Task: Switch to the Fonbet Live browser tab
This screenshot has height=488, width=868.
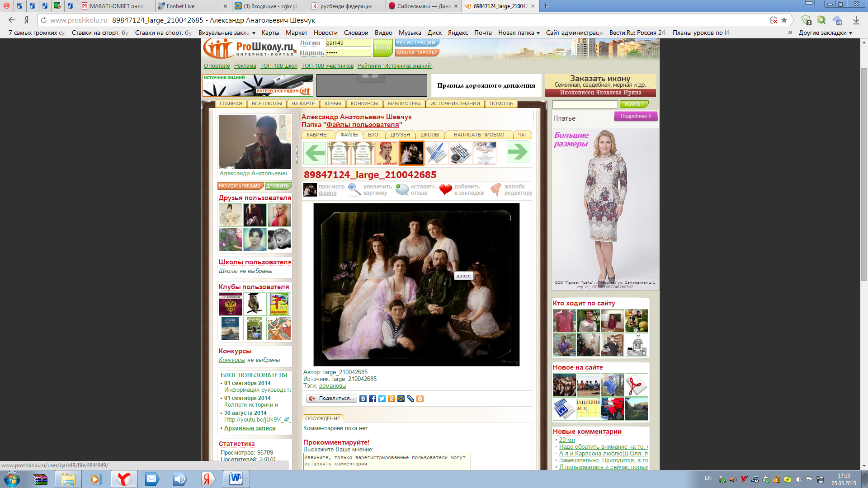Action: click(x=193, y=6)
